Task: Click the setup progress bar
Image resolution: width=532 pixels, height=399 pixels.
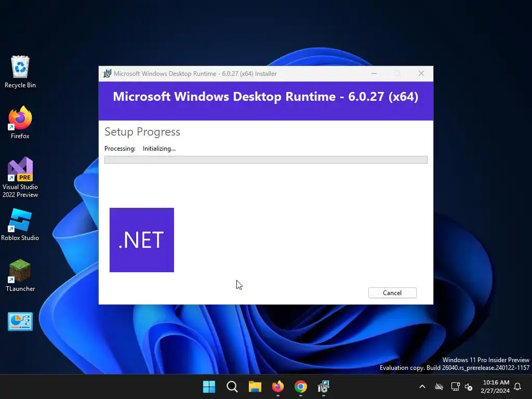Action: pos(266,160)
